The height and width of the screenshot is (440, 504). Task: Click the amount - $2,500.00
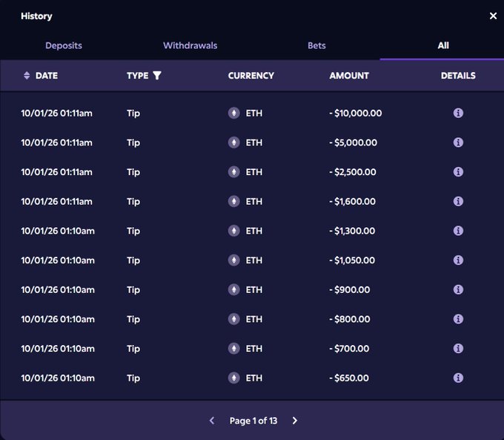click(x=353, y=172)
